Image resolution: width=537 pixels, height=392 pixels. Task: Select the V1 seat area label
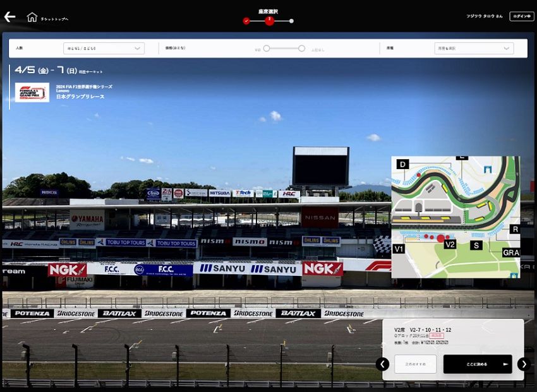(399, 249)
